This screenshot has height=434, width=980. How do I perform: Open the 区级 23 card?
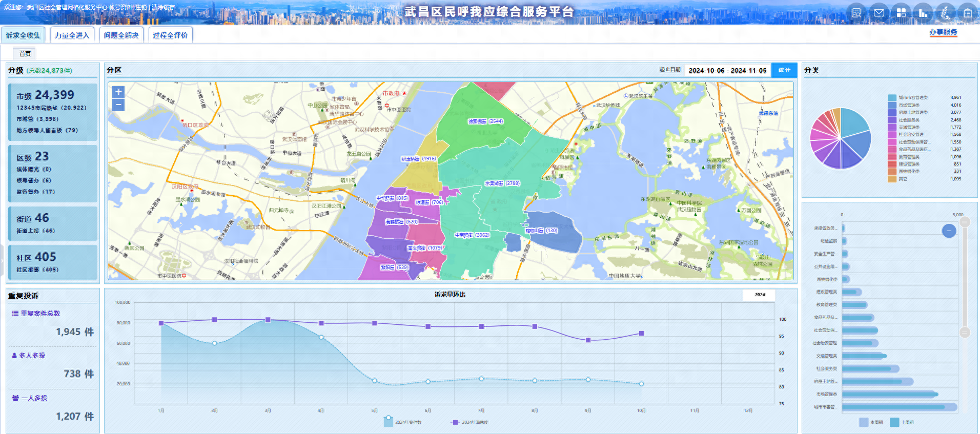[x=53, y=174]
